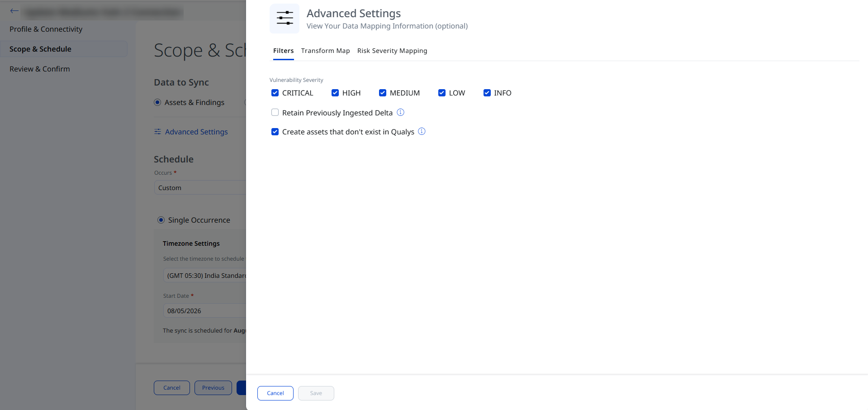Screen dimensions: 868x410
Task: Toggle Create assets that don't exist in Qualys
Action: point(275,132)
